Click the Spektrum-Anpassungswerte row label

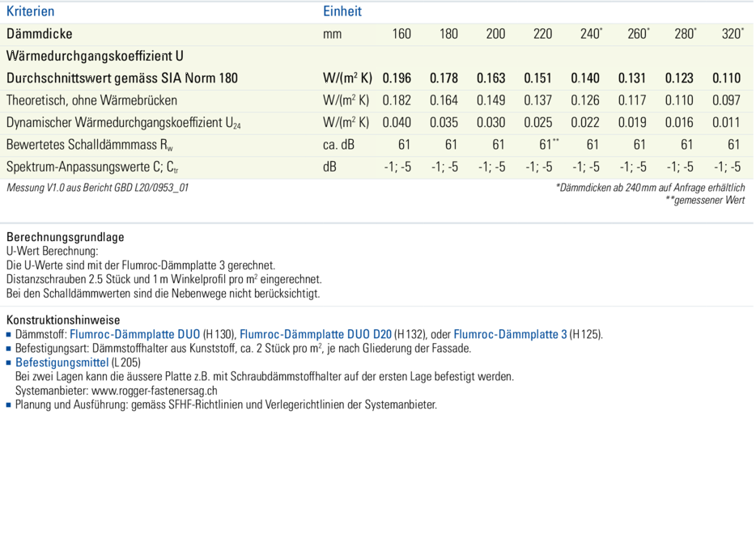click(91, 167)
